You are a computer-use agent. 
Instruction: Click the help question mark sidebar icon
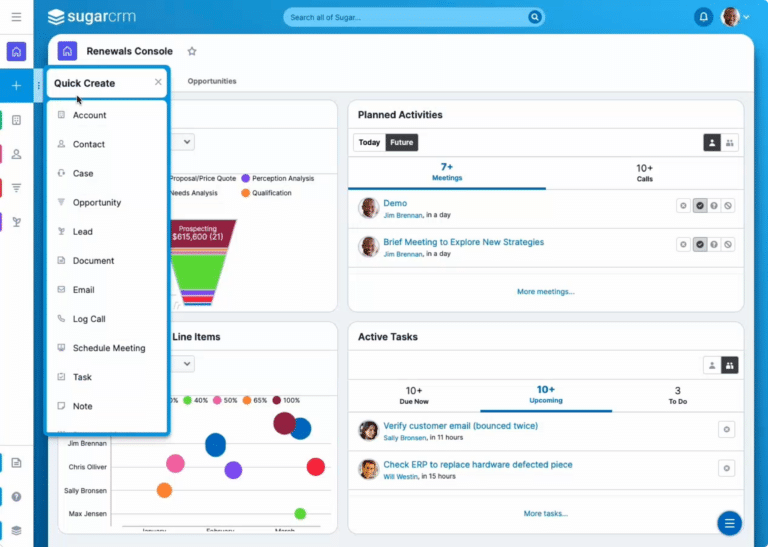click(16, 496)
